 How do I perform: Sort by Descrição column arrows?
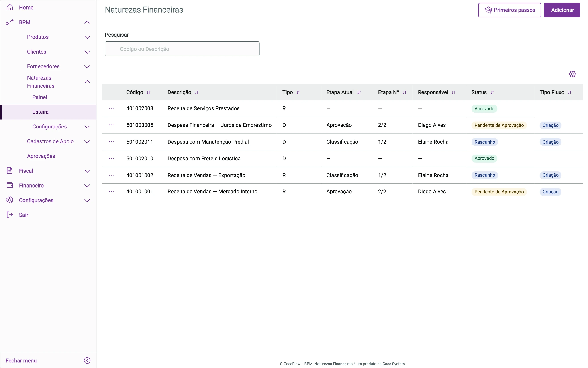coord(197,93)
